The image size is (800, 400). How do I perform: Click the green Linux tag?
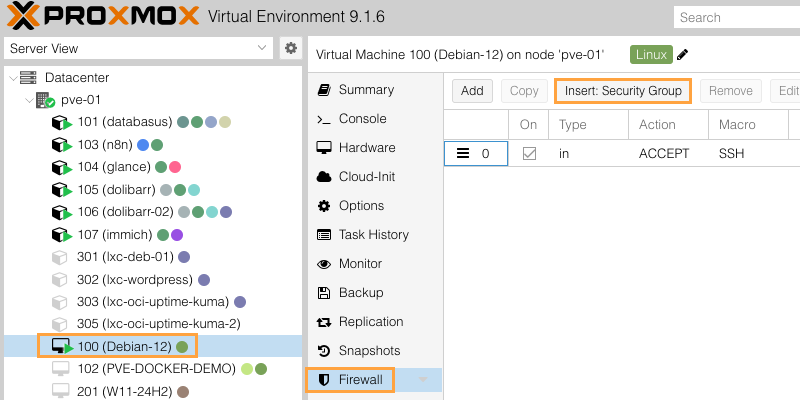651,55
